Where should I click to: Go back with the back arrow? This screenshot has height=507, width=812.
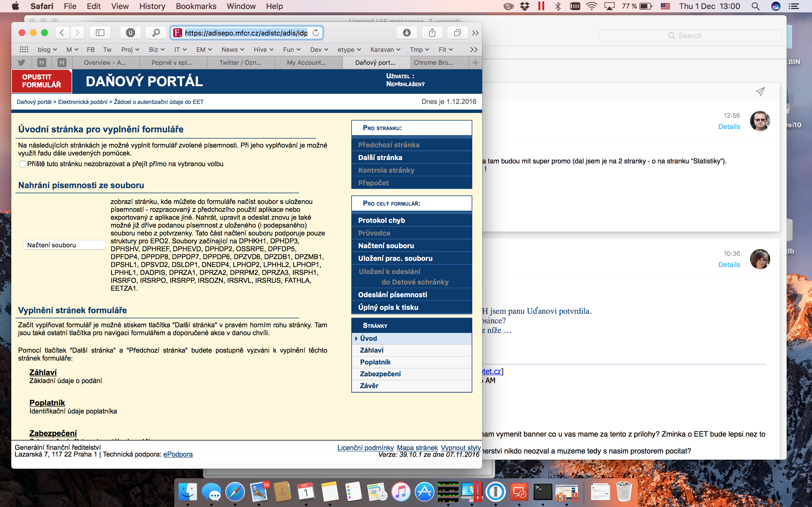[x=62, y=32]
